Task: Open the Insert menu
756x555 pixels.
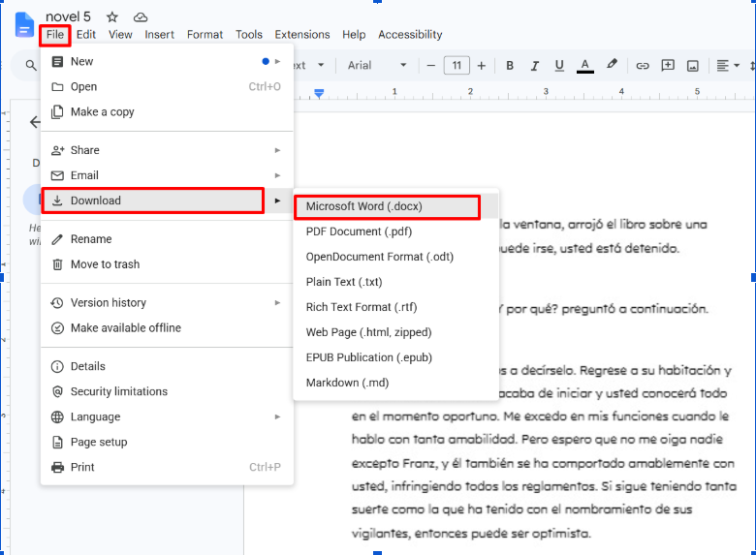Action: point(159,35)
